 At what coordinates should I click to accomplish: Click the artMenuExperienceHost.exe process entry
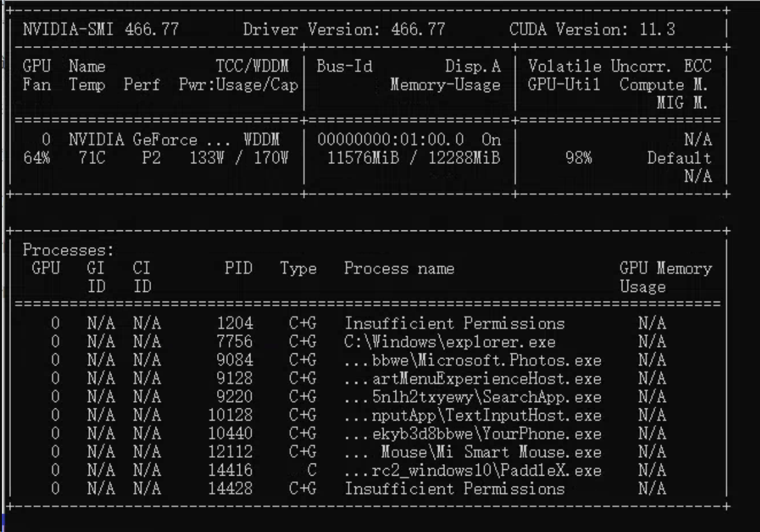coord(473,378)
